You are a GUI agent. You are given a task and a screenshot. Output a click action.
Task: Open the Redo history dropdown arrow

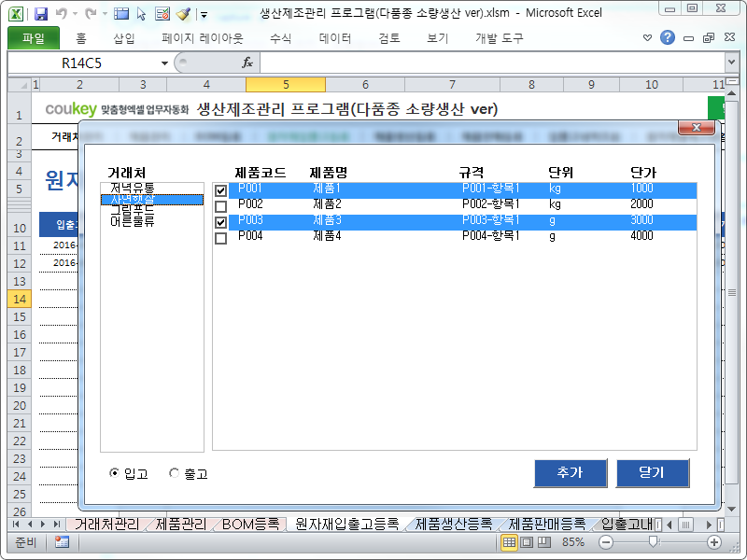pos(105,14)
